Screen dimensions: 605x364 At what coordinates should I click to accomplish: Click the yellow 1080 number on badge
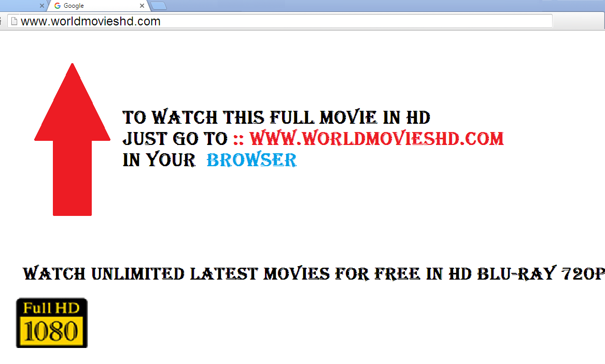click(51, 331)
